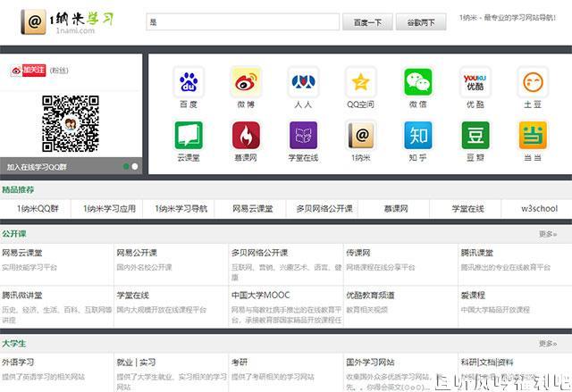Open the 慕课网 flame icon

tap(246, 135)
